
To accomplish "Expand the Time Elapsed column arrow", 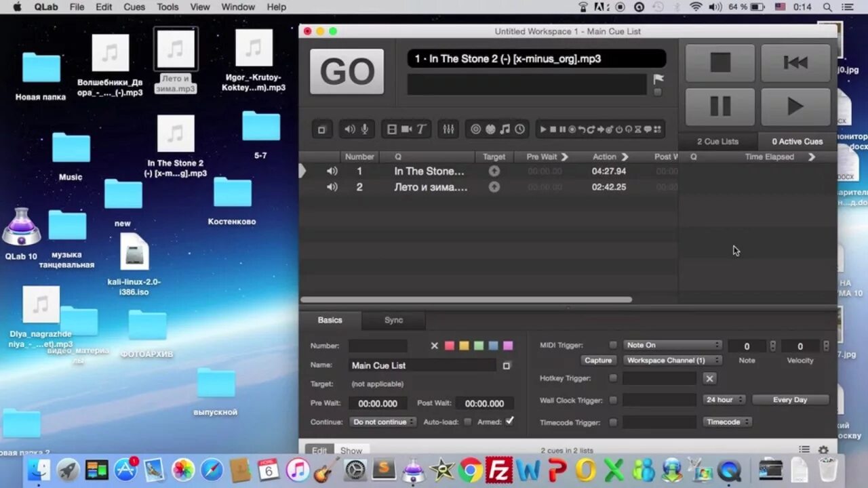I will pos(812,157).
